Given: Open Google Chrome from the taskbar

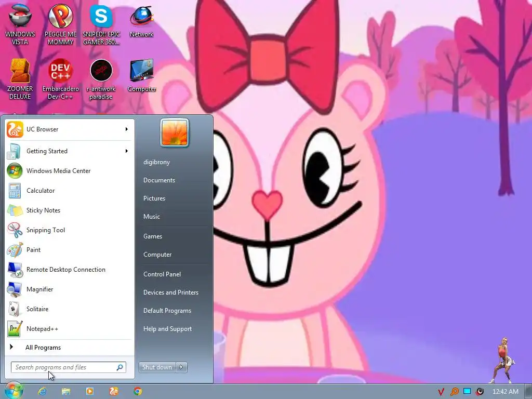Looking at the screenshot, I should point(137,391).
